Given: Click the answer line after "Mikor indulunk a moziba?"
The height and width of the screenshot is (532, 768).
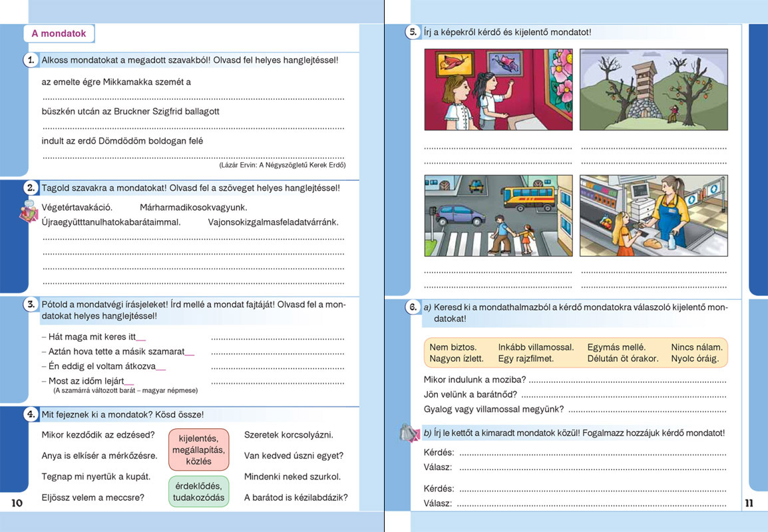Looking at the screenshot, I should click(626, 380).
